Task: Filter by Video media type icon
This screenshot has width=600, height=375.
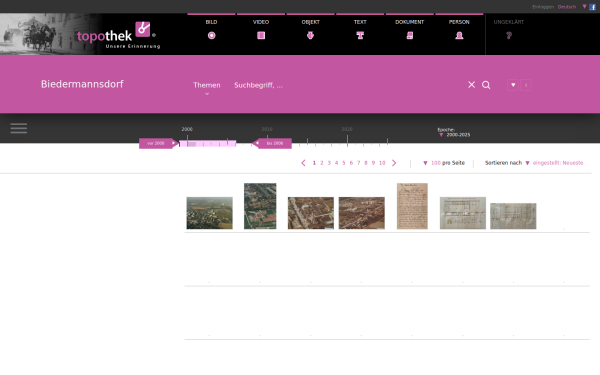Action: [261, 36]
